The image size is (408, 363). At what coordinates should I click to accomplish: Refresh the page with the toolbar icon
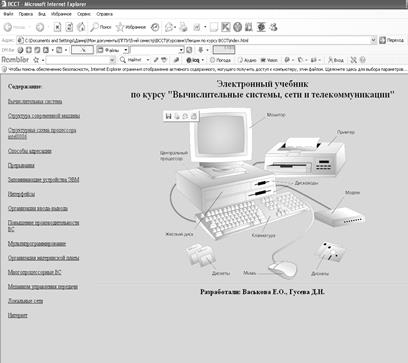[x=69, y=27]
